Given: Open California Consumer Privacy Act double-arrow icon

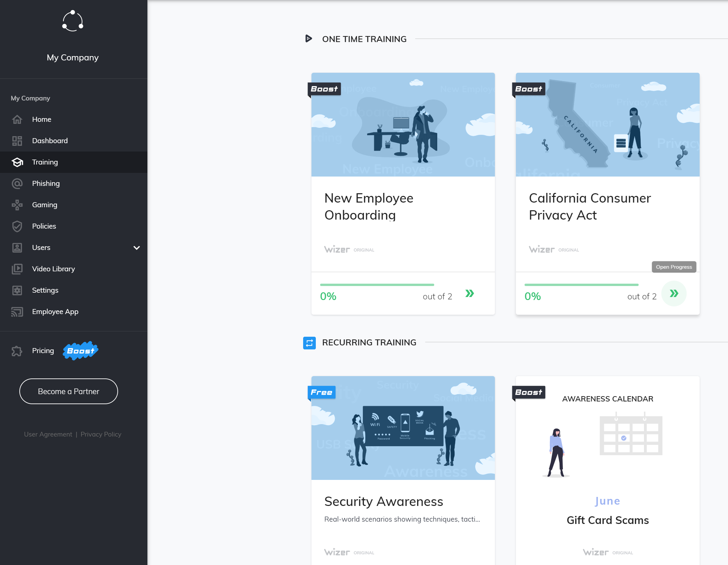Looking at the screenshot, I should pyautogui.click(x=674, y=294).
